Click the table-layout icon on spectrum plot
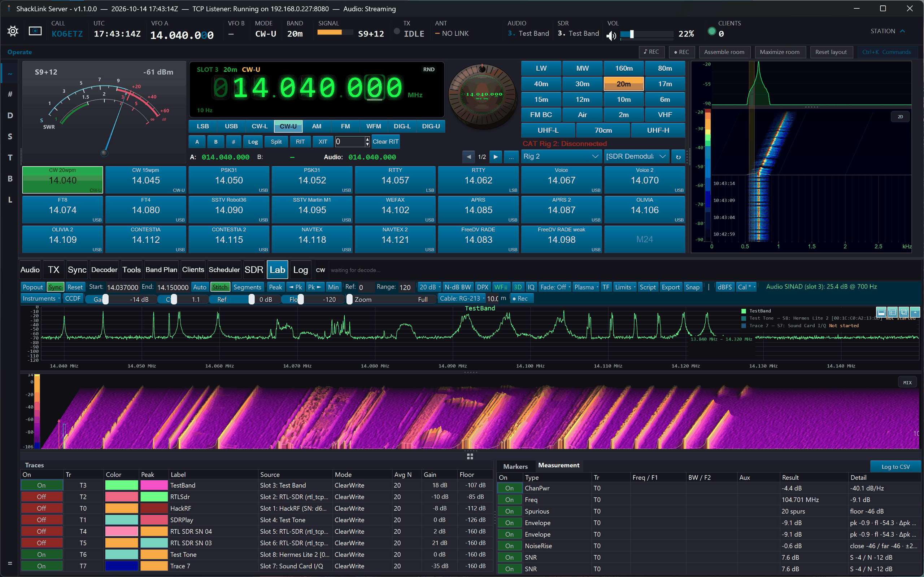Screen dimensions: 924x577 pos(892,312)
